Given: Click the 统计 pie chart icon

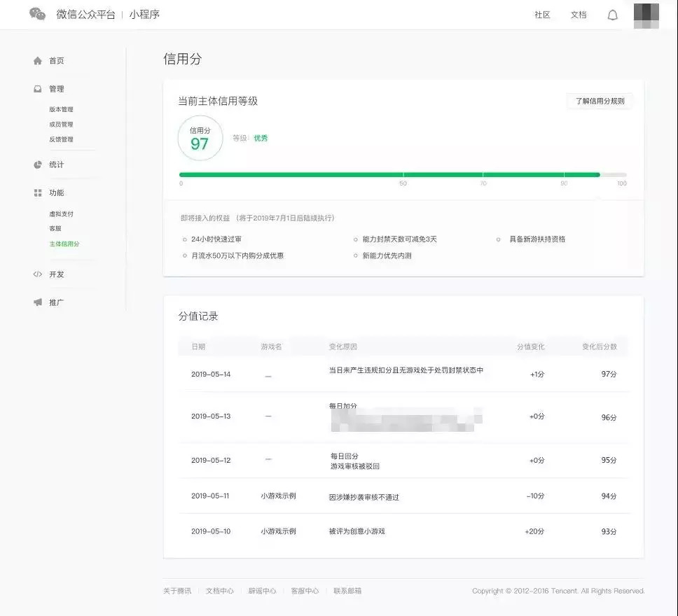Looking at the screenshot, I should pyautogui.click(x=38, y=164).
